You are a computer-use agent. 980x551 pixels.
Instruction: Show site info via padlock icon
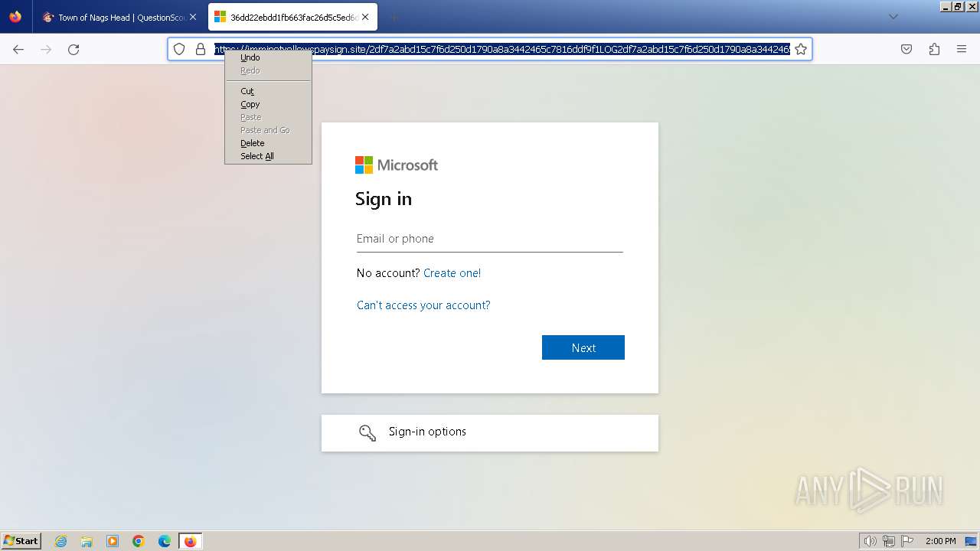201,49
